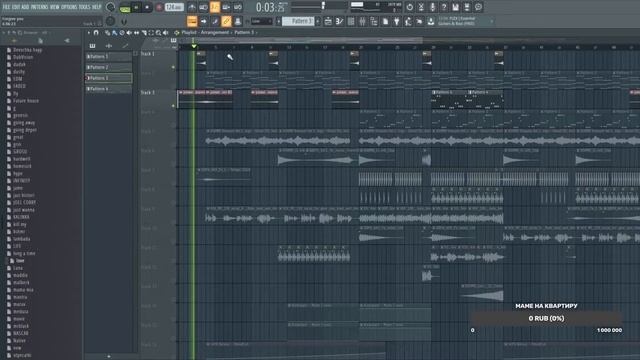Click the save project icon

[456, 7]
